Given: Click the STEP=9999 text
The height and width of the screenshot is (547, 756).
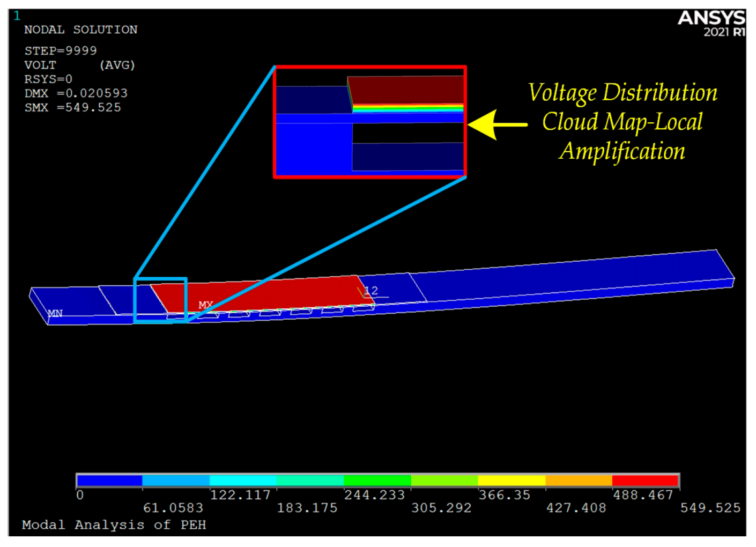Looking at the screenshot, I should coord(61,50).
